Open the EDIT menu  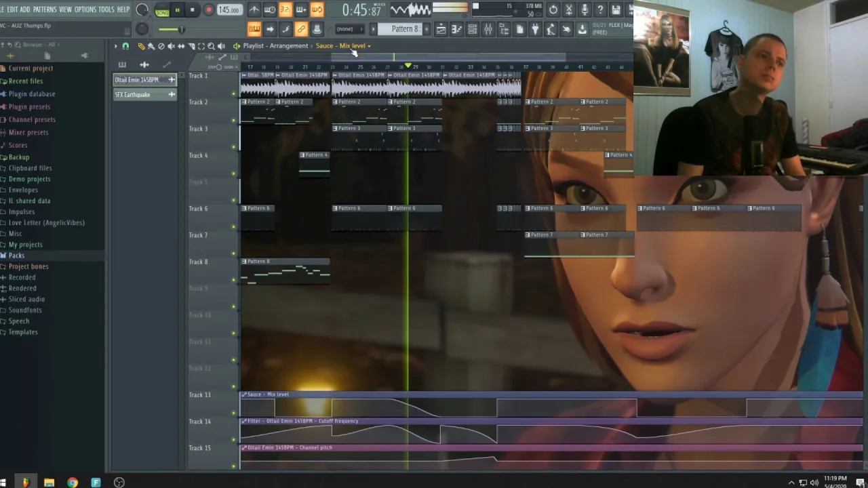coord(12,9)
